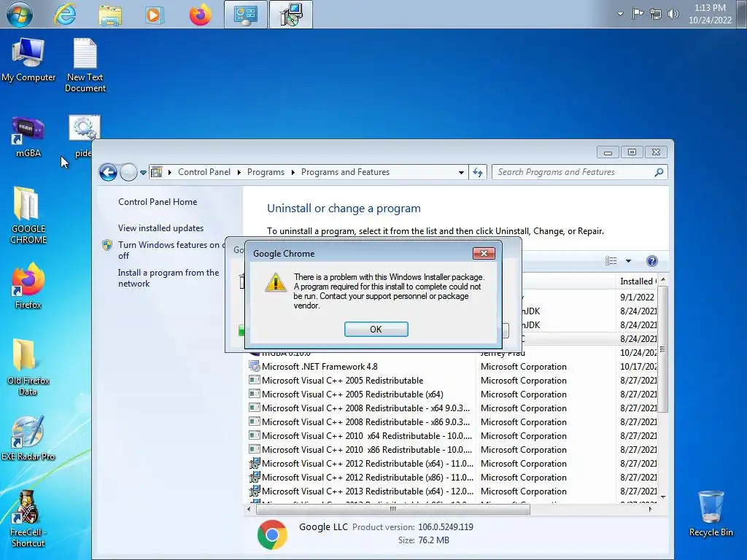Select the GOOGLE CHROME folder on the desktop
Image resolution: width=747 pixels, height=560 pixels.
point(28,216)
